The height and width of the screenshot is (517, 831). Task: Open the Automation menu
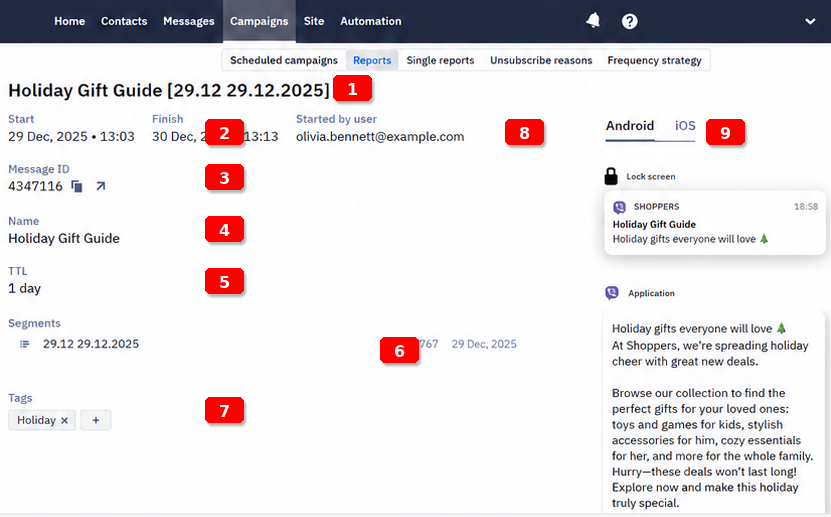pos(370,21)
